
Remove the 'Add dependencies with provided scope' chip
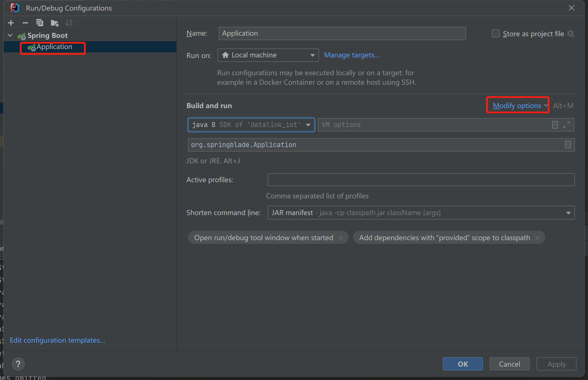coord(538,238)
